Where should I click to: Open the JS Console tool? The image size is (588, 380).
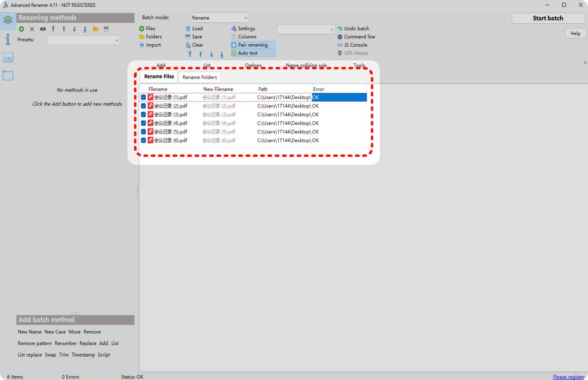click(x=340, y=45)
